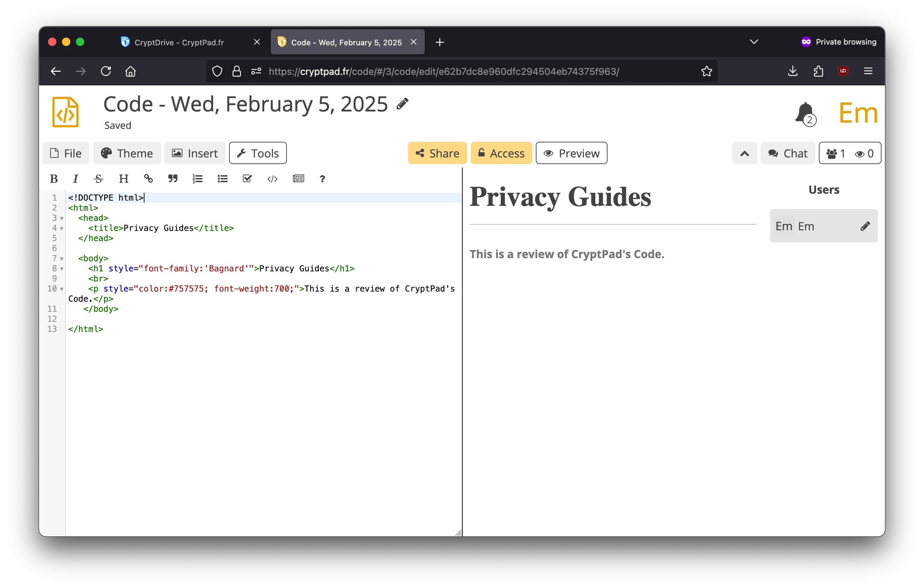Collapse the toolbar with the chevron button

[744, 153]
